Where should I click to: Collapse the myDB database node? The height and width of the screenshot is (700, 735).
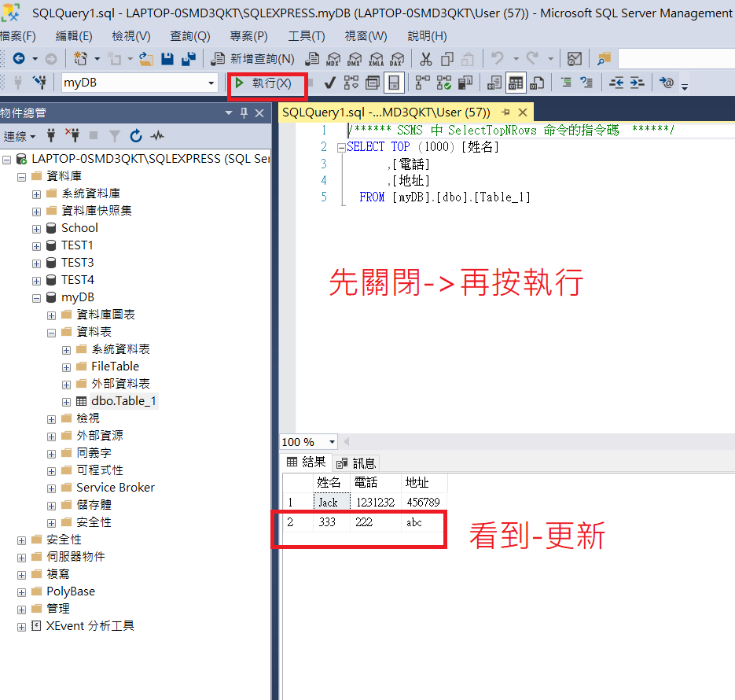[37, 298]
